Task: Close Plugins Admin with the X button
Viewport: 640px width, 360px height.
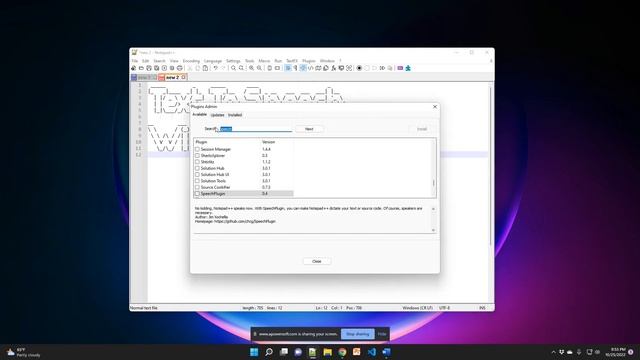Action: (x=435, y=107)
